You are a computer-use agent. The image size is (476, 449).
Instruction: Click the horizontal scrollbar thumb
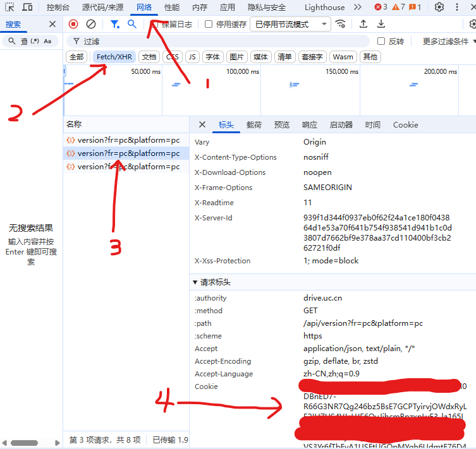pyautogui.click(x=24, y=443)
